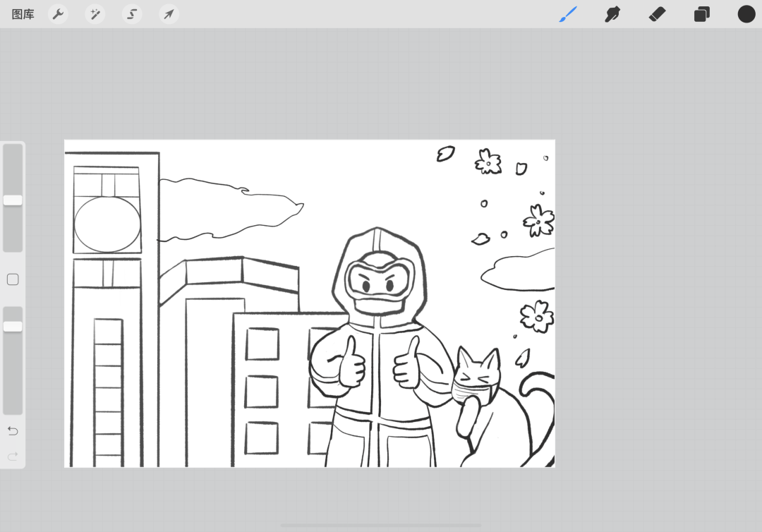Open the Adjustments magic wand menu
The width and height of the screenshot is (762, 532).
coord(95,14)
